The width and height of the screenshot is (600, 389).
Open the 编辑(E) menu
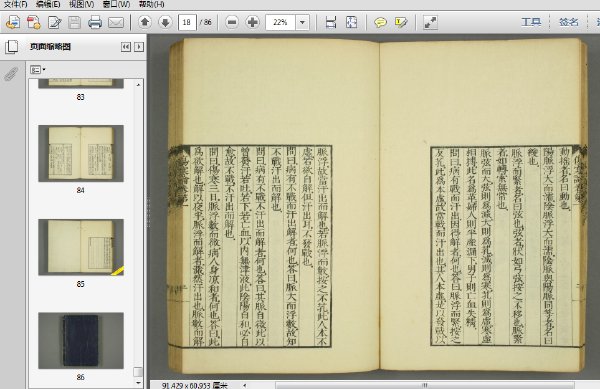[x=48, y=4]
